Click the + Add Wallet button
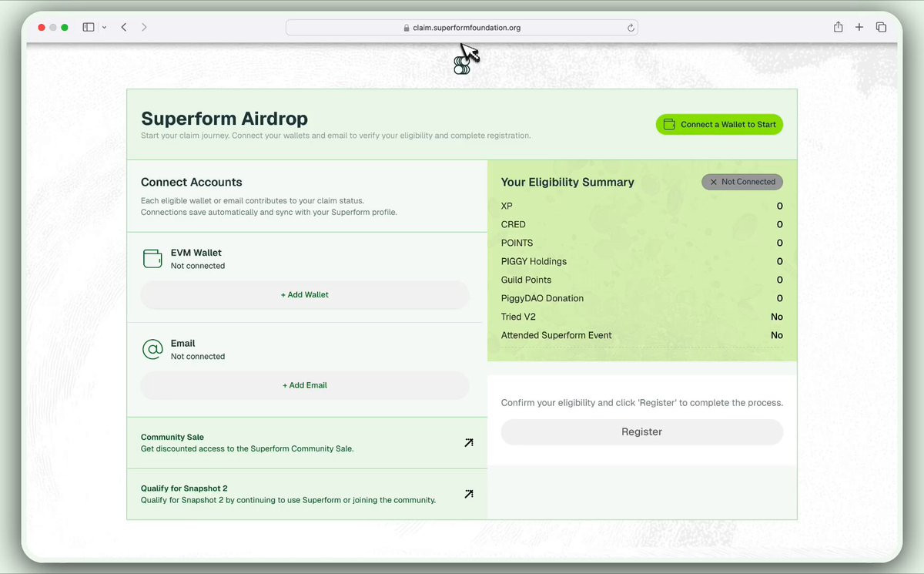This screenshot has width=924, height=574. (305, 295)
